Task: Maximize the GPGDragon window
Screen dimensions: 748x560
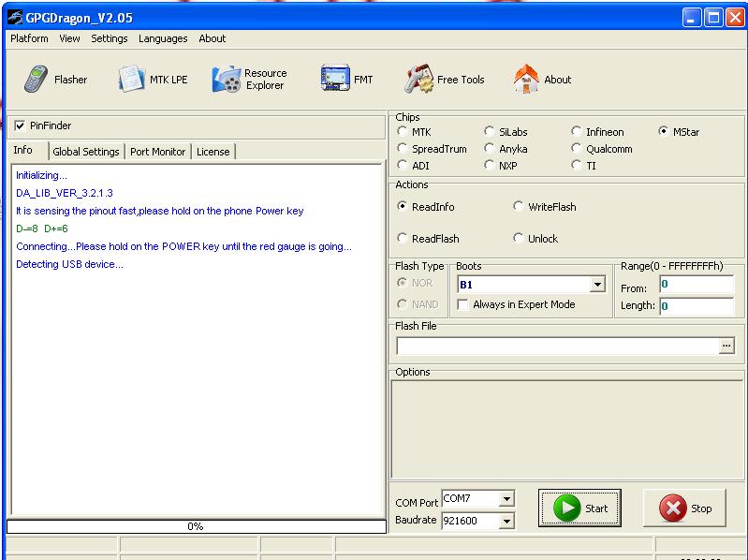Action: [x=713, y=18]
